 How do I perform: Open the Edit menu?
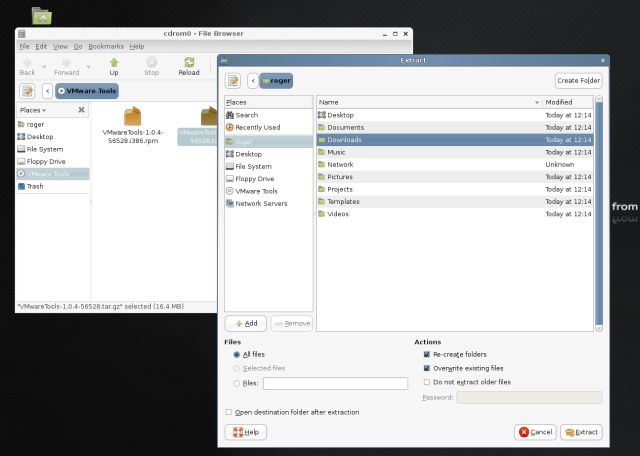coord(41,47)
